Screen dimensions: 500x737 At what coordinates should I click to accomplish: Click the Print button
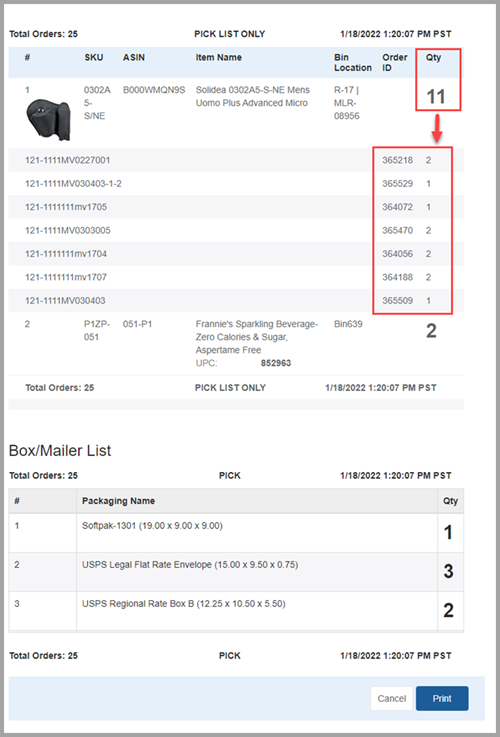[x=442, y=698]
